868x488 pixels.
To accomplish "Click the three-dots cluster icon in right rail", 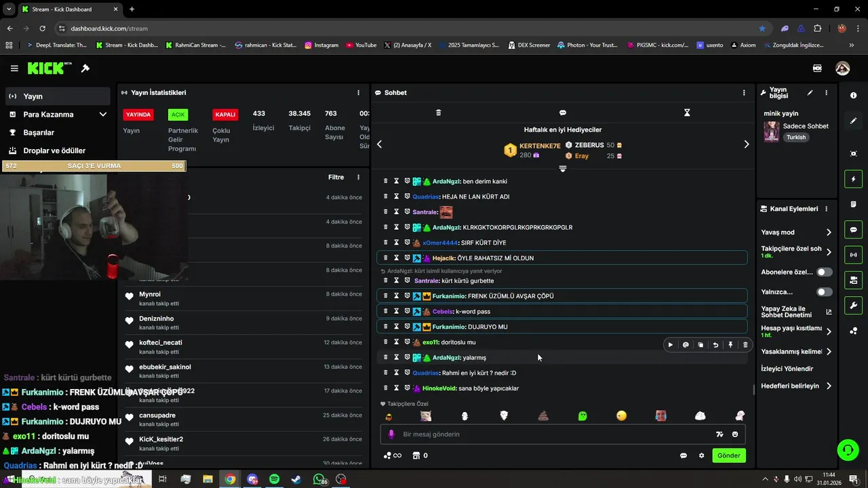I will 853,331.
